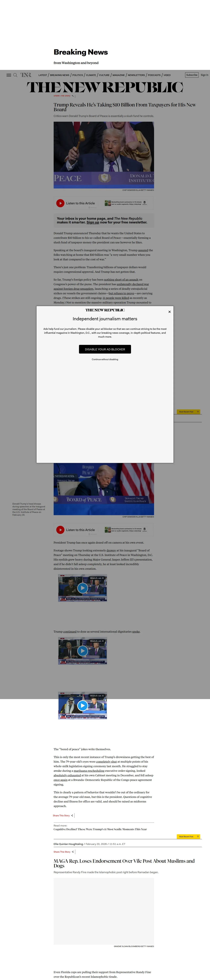Open Newsletters nav item
This screenshot has width=210, height=980.
tap(136, 75)
